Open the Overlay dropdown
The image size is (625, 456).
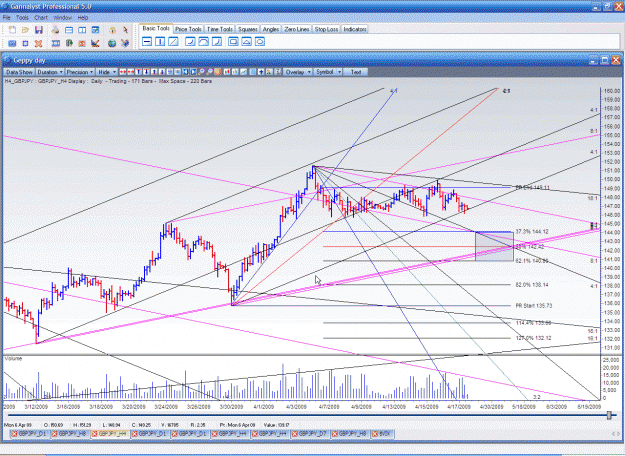(x=298, y=72)
